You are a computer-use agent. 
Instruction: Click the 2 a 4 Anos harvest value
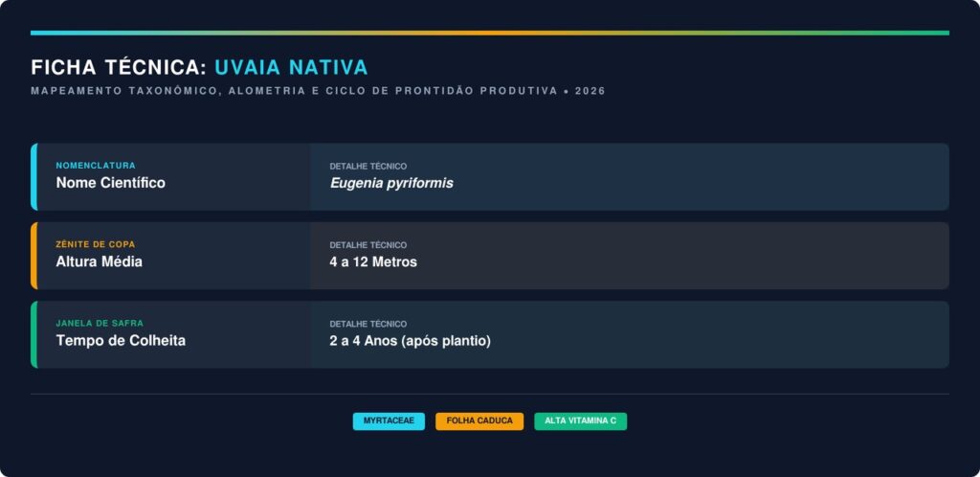point(410,341)
